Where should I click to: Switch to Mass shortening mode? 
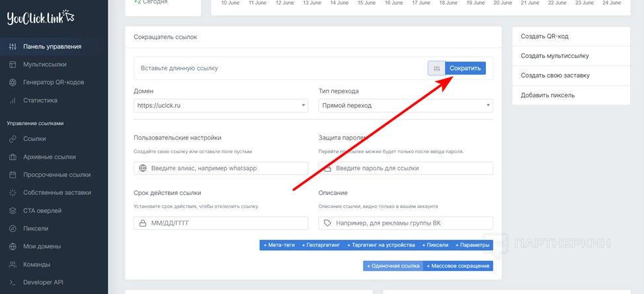458,266
